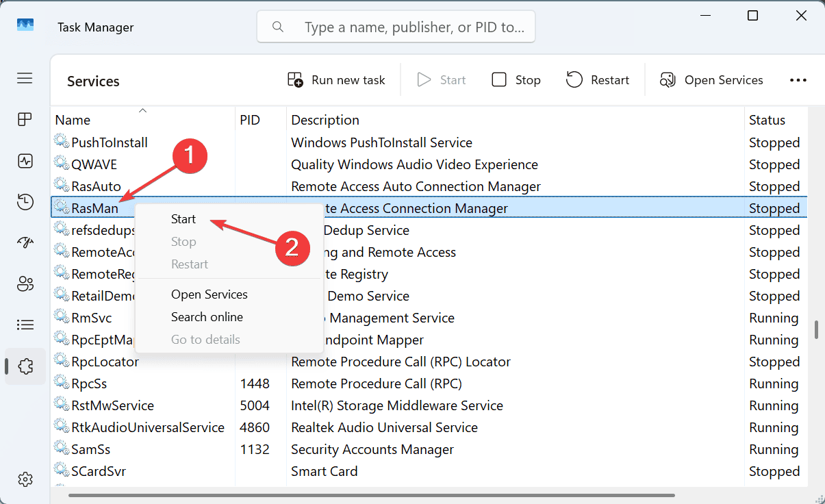Screen dimensions: 825x504
Task: Open the hamburger navigation menu
Action: [x=25, y=78]
